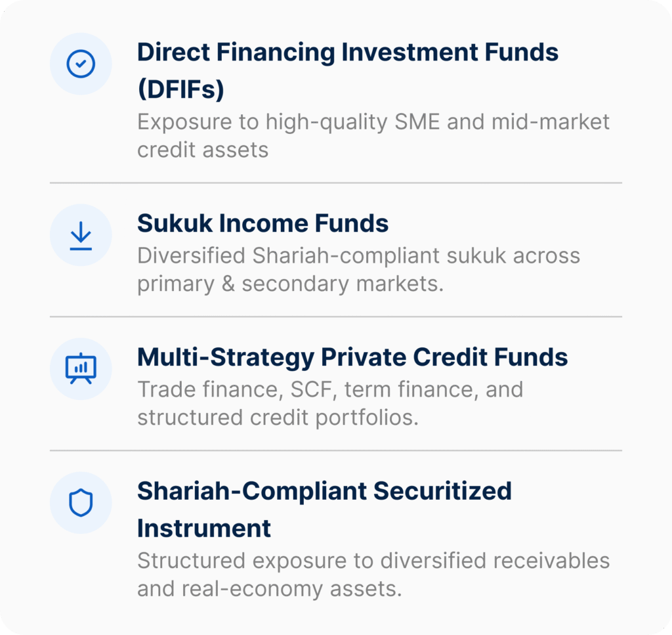The width and height of the screenshot is (672, 635).
Task: Select the Sukuk Income Funds title
Action: pyautogui.click(x=262, y=223)
